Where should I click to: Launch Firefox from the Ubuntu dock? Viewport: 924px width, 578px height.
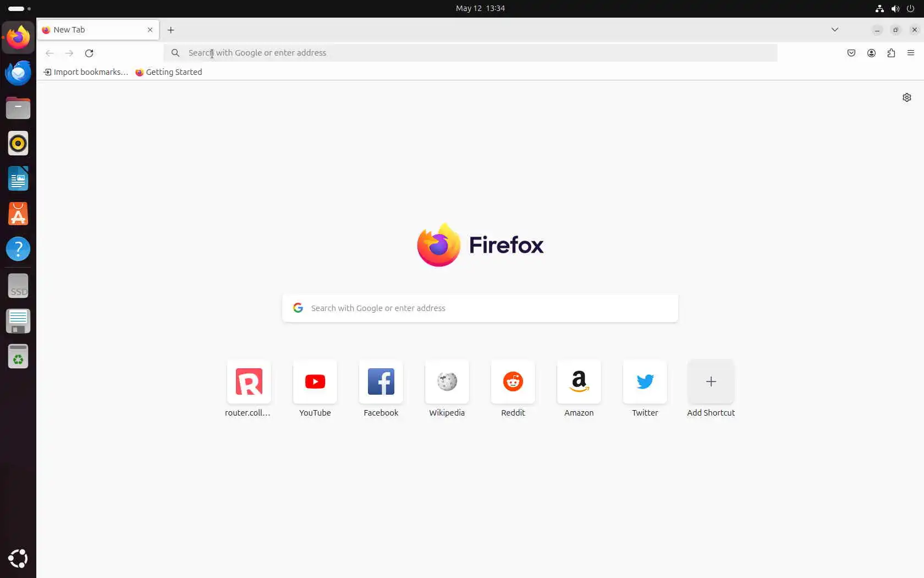point(18,37)
